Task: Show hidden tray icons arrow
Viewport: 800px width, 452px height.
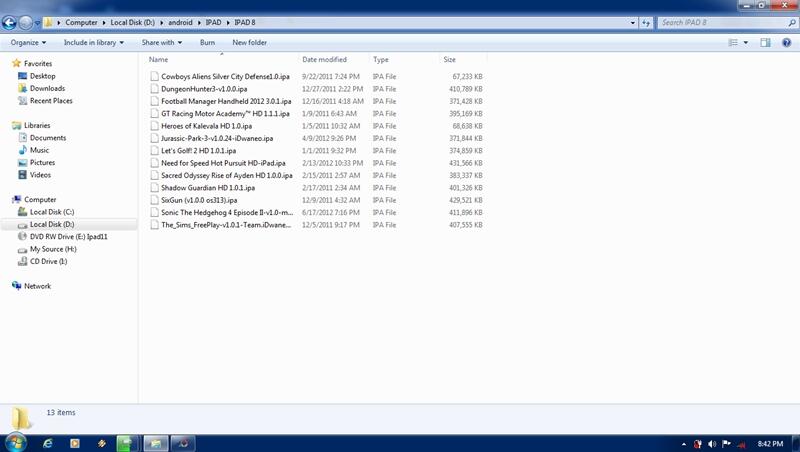Action: tap(684, 444)
